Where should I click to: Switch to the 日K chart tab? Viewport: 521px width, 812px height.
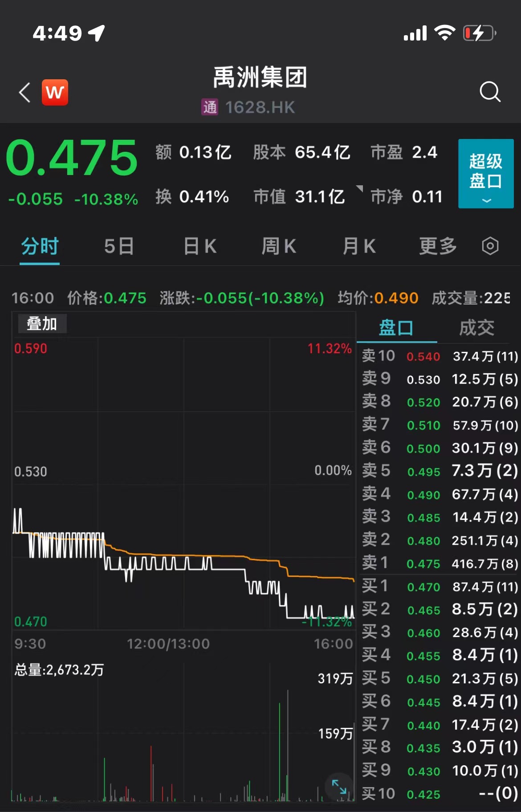pyautogui.click(x=200, y=246)
